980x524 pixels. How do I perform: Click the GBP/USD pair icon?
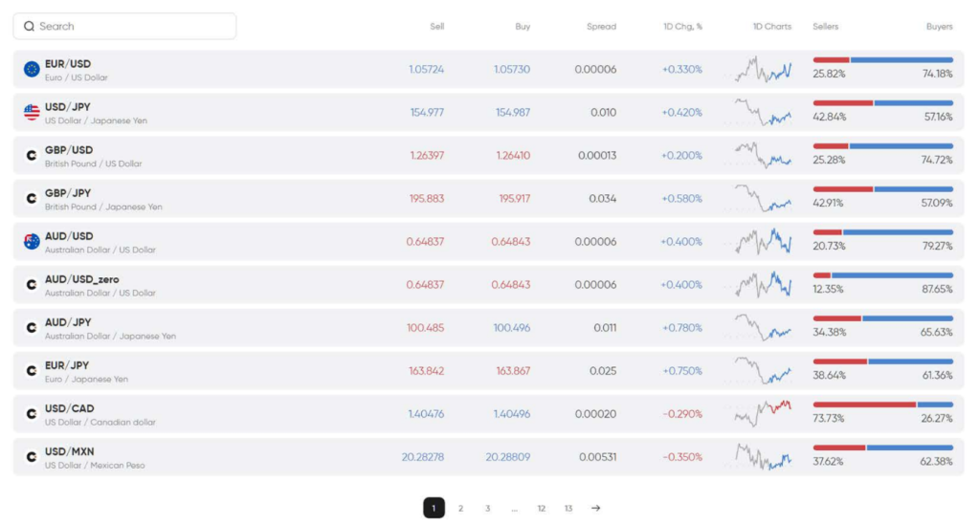[x=32, y=155]
